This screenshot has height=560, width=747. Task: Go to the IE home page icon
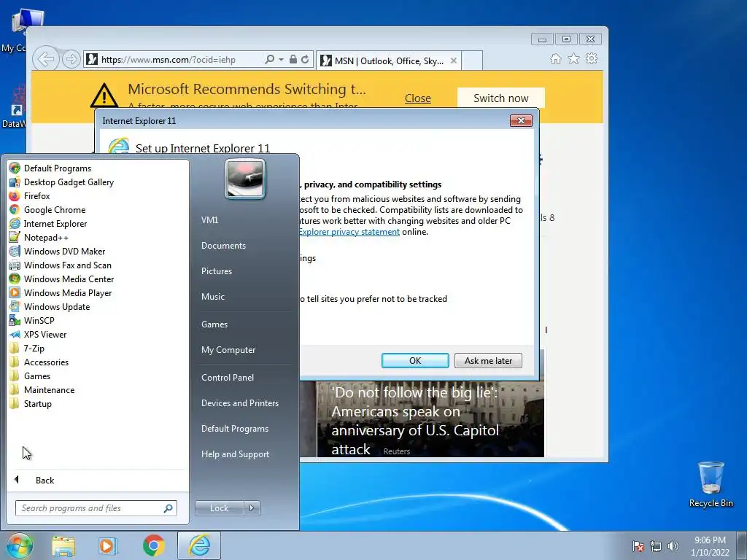tap(555, 58)
